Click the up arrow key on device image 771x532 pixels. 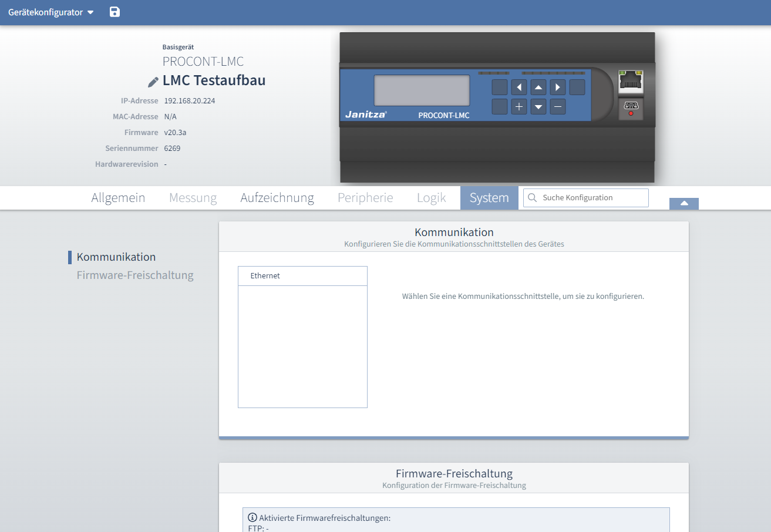(x=538, y=87)
